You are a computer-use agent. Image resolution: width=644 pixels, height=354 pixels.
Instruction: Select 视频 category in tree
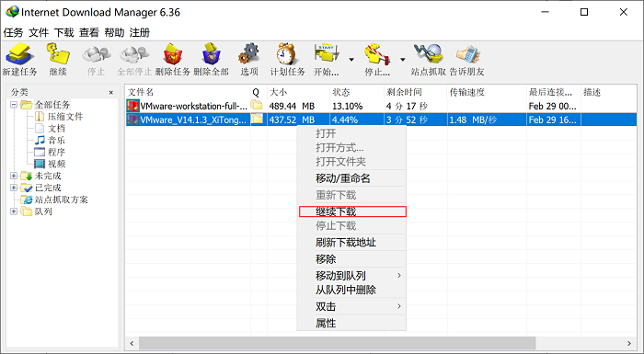coord(56,165)
